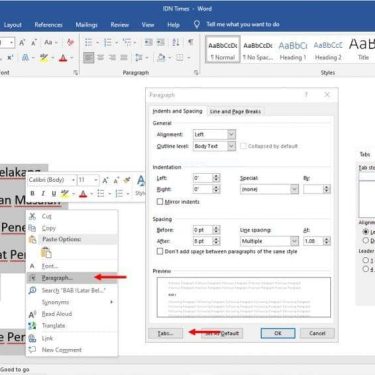This screenshot has width=375, height=375.
Task: Toggle Collapsed by default checkbox
Action: (243, 146)
